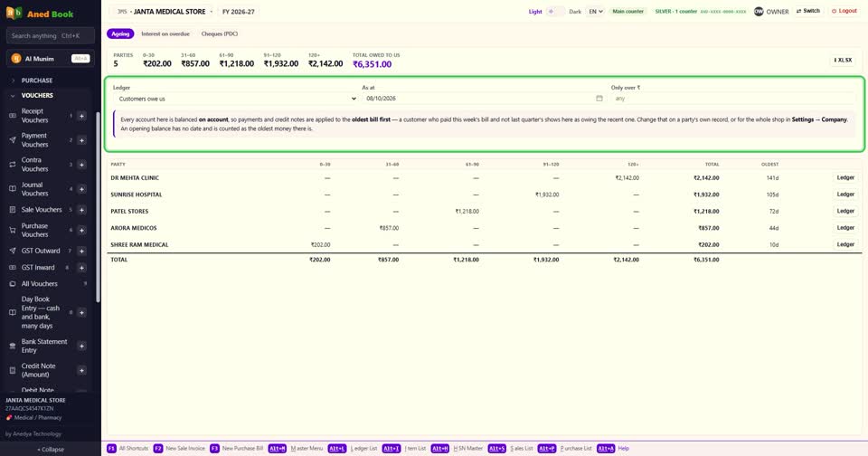Click the Bank Statement Entry bank icon
The image size is (868, 456).
[12, 347]
